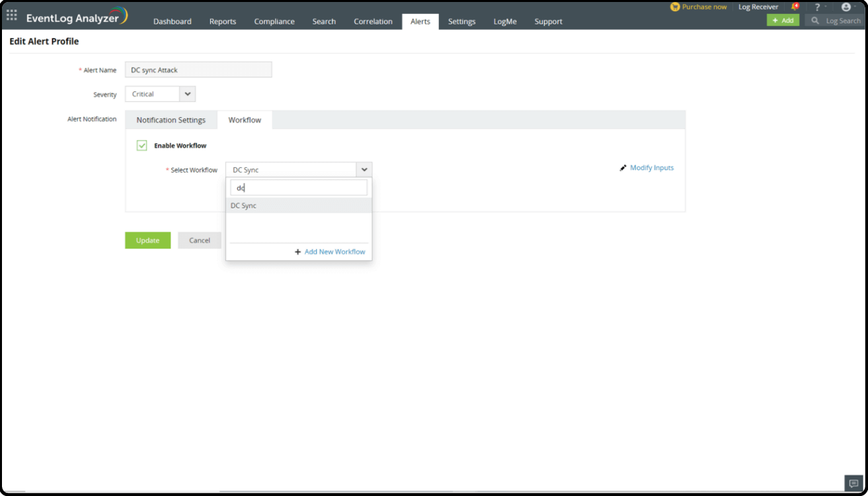This screenshot has height=496, width=868.
Task: Click the plus icon beside Add New Workflow
Action: pos(298,252)
